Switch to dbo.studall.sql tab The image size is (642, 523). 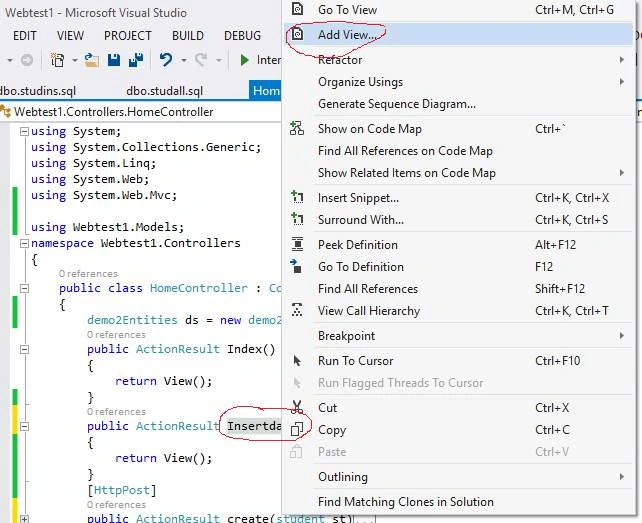tap(165, 91)
